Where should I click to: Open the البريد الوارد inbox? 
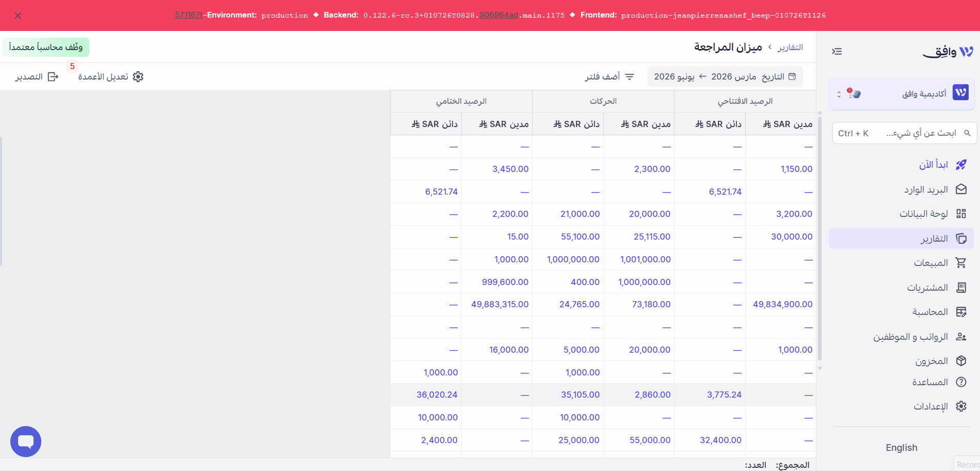[x=901, y=190]
